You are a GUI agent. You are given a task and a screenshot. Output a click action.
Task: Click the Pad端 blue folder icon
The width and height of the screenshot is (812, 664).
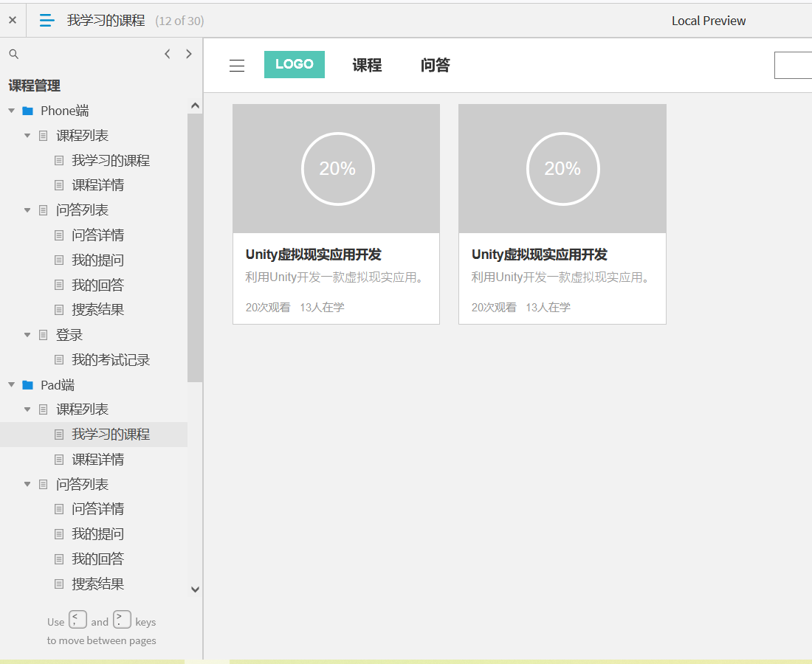click(28, 384)
